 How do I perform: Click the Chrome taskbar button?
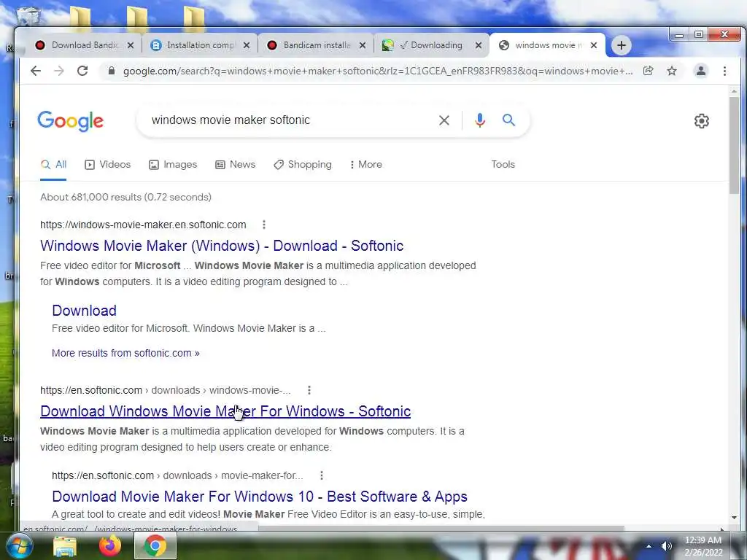155,545
